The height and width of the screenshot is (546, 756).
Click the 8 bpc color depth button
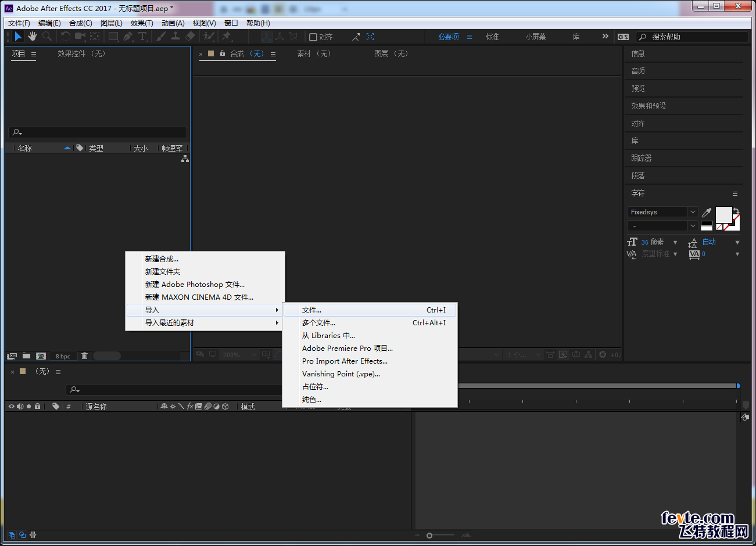coord(63,356)
